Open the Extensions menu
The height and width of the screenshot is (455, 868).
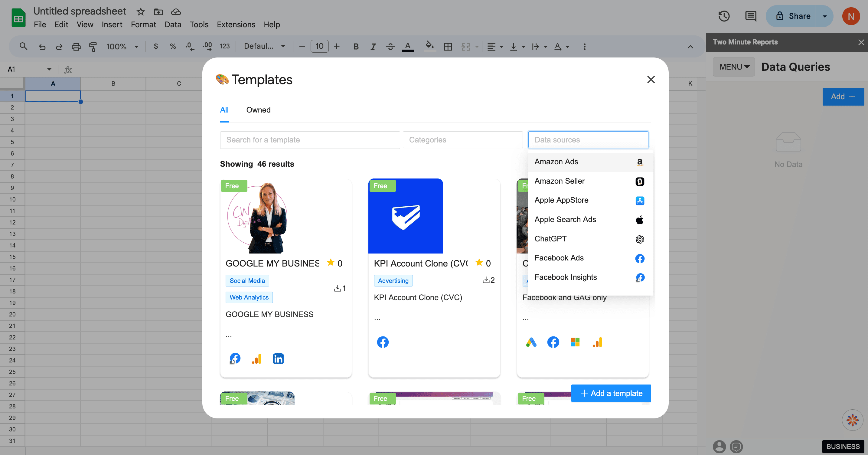coord(236,25)
